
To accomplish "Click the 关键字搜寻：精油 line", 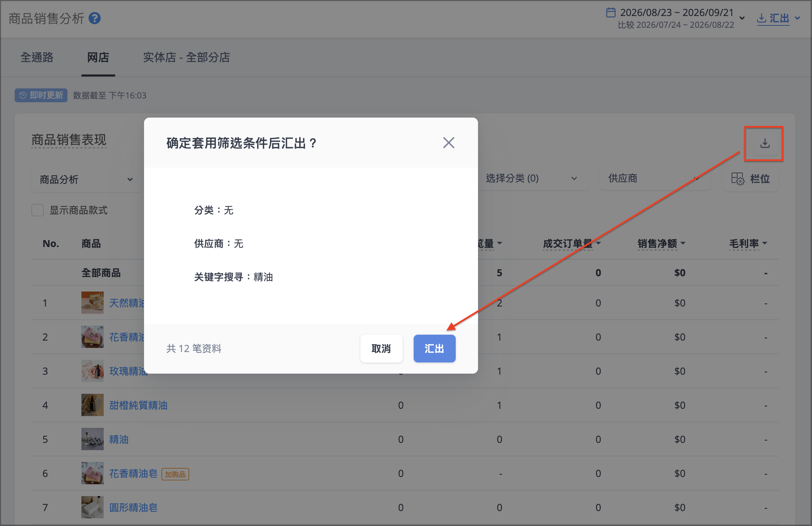I will 233,277.
